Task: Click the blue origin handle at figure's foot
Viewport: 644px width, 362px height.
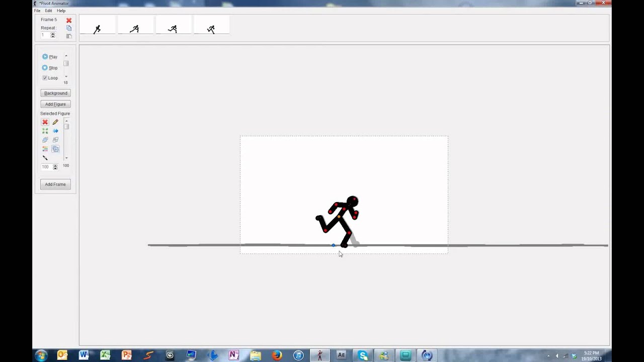Action: pos(333,245)
